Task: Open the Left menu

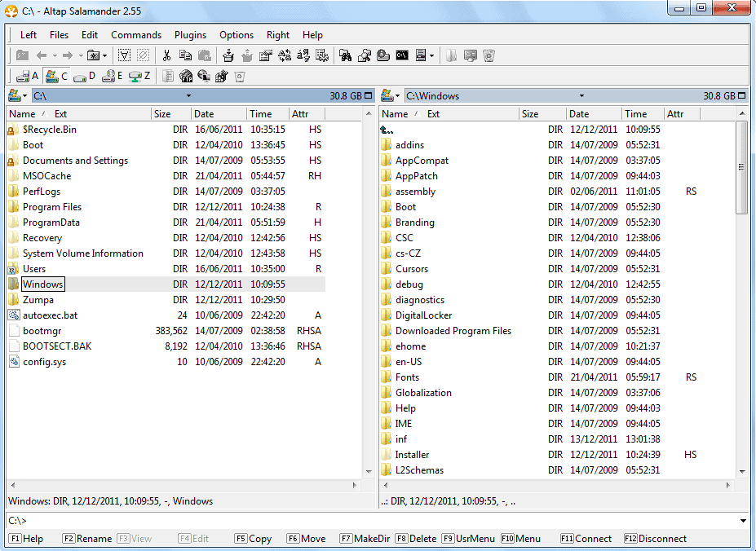Action: pyautogui.click(x=29, y=35)
